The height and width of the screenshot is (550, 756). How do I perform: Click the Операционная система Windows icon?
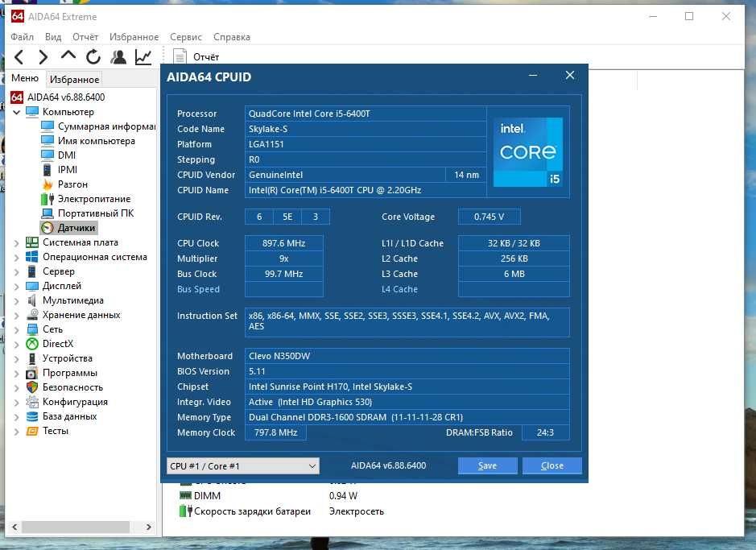32,257
